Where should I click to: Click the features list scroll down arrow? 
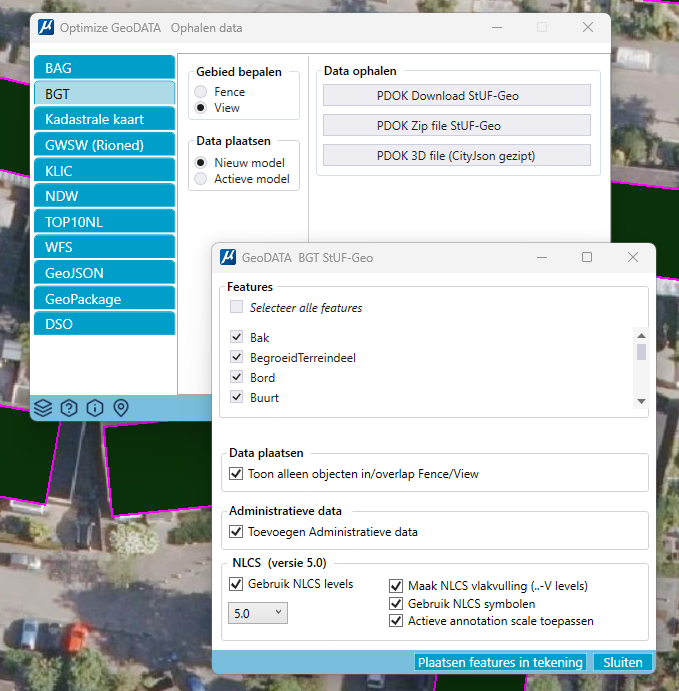pyautogui.click(x=642, y=401)
